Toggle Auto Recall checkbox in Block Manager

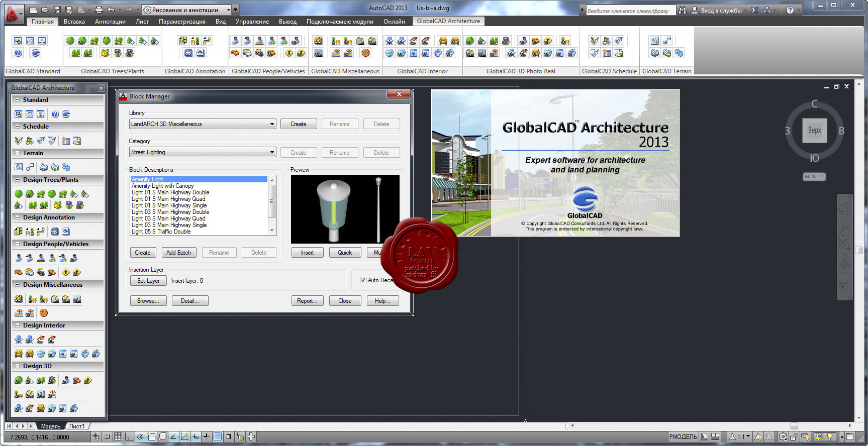363,280
